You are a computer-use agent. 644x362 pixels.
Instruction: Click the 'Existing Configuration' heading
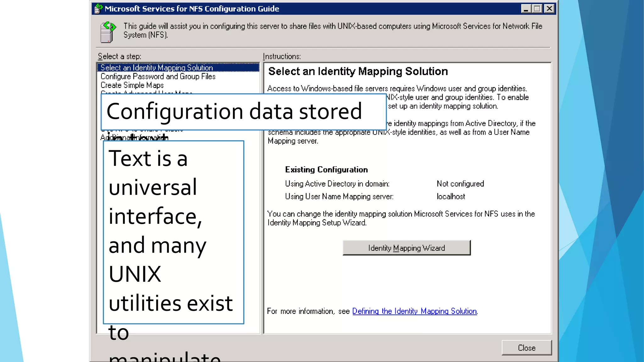(326, 170)
